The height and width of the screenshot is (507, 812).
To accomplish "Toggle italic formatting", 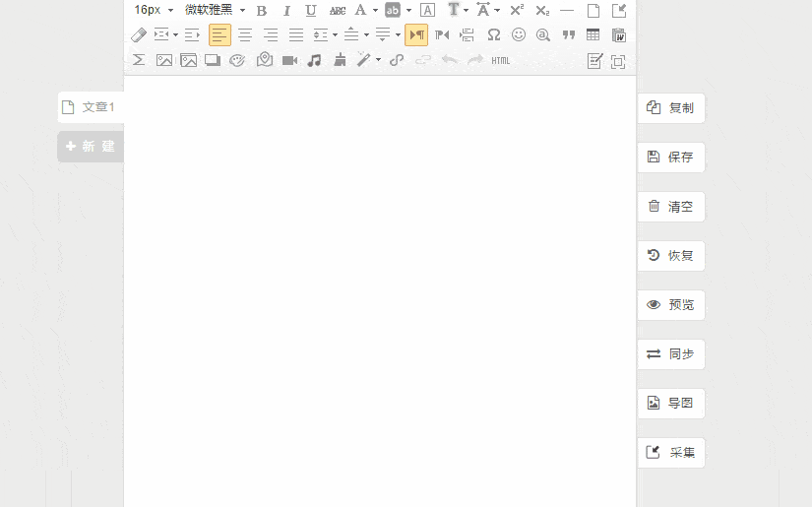I will 286,10.
